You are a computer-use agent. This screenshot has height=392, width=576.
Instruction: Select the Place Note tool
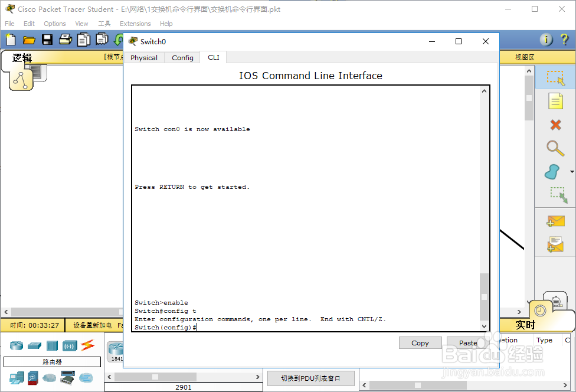point(555,101)
